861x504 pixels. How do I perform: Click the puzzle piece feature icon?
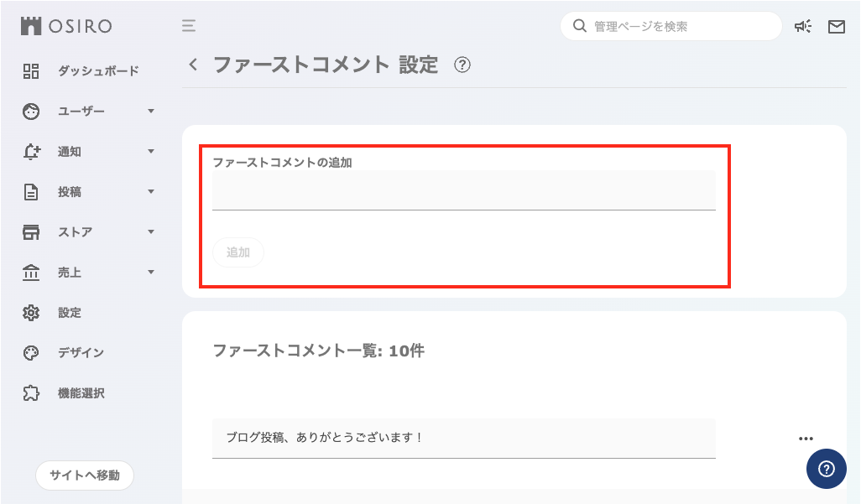pyautogui.click(x=31, y=393)
